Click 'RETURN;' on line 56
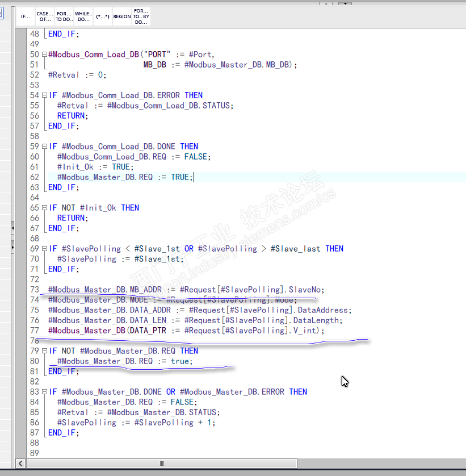 point(73,116)
